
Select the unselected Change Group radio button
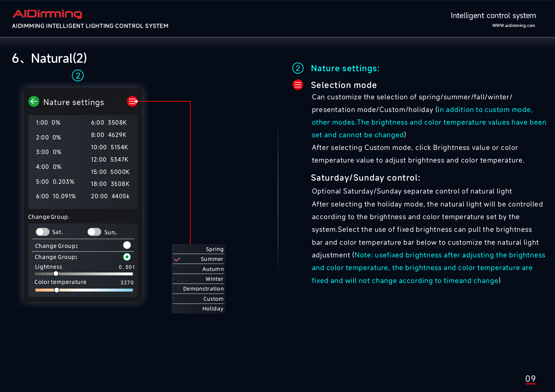[127, 245]
